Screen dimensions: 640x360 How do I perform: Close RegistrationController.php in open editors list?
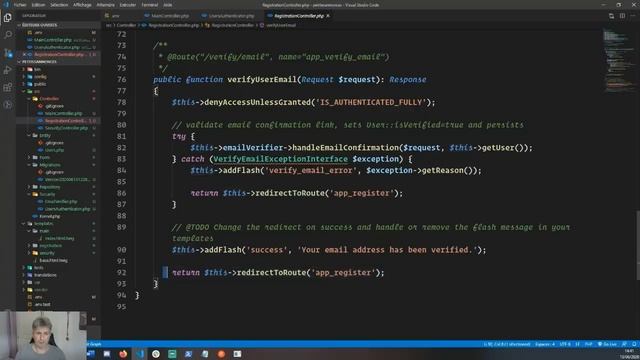[24, 54]
